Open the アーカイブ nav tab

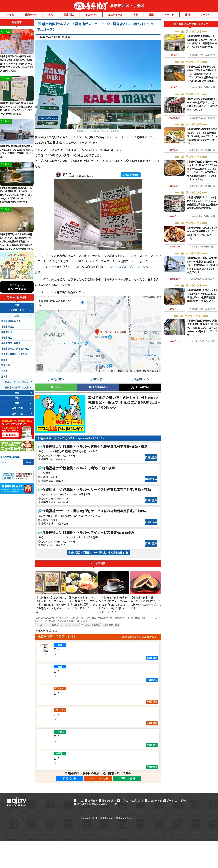pyautogui.click(x=206, y=14)
